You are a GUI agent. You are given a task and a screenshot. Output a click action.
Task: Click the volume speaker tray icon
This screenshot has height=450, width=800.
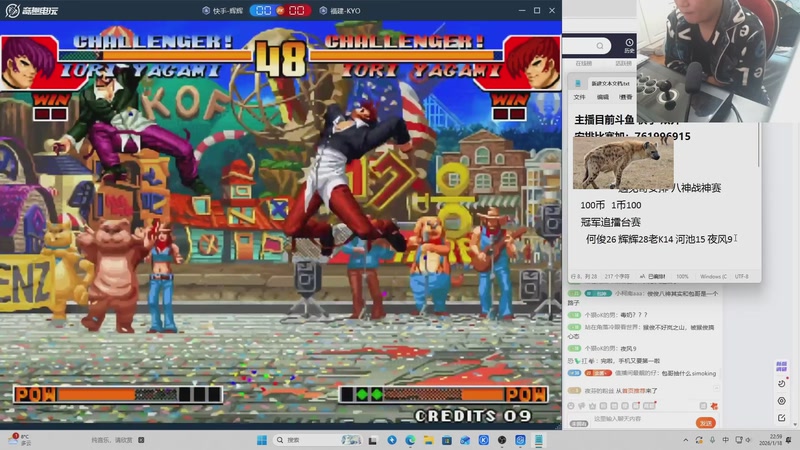coord(748,440)
